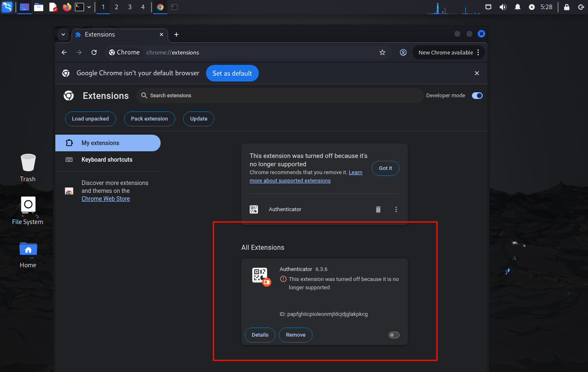
Task: Open the Chrome Web Store link
Action: [106, 199]
